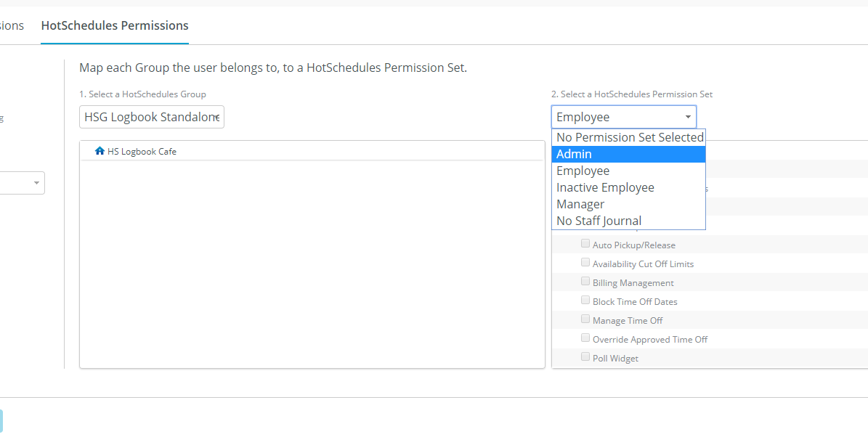Image resolution: width=868 pixels, height=437 pixels.
Task: Open the HotSchedules Group dropdown
Action: tap(152, 117)
